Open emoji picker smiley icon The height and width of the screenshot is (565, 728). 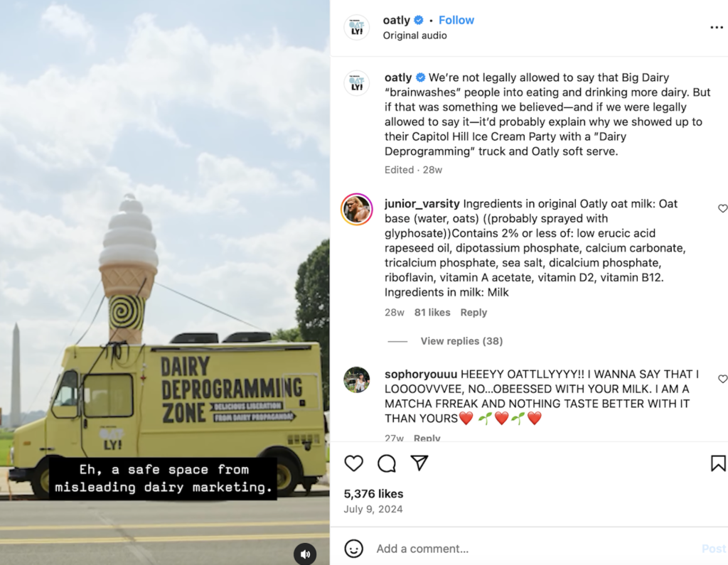pos(354,549)
